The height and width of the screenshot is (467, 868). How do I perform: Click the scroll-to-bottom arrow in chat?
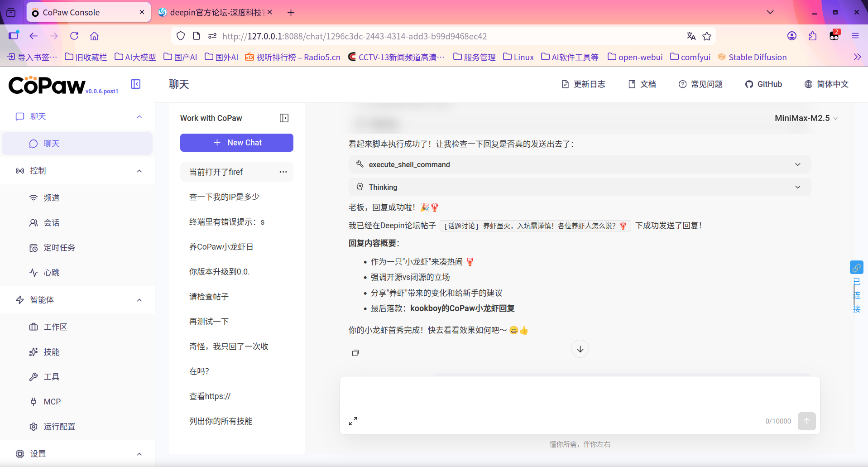[580, 349]
